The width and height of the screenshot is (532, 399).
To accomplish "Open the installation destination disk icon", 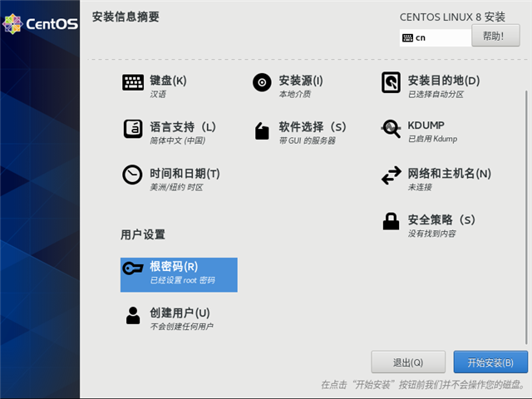I will pos(391,82).
